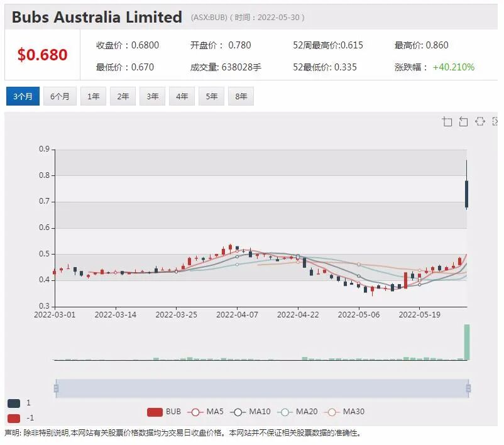Click the 2022-05-06 x-axis label
This screenshot has width=504, height=445.
coord(359,315)
